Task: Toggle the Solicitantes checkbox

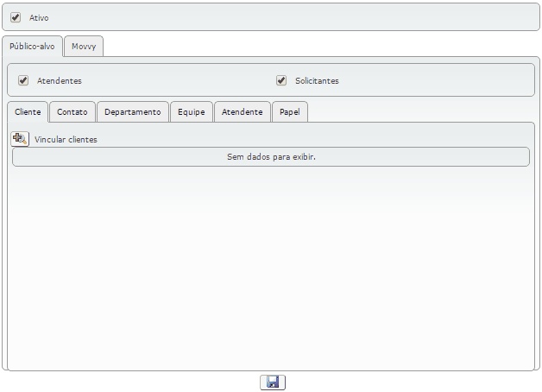Action: click(x=281, y=80)
